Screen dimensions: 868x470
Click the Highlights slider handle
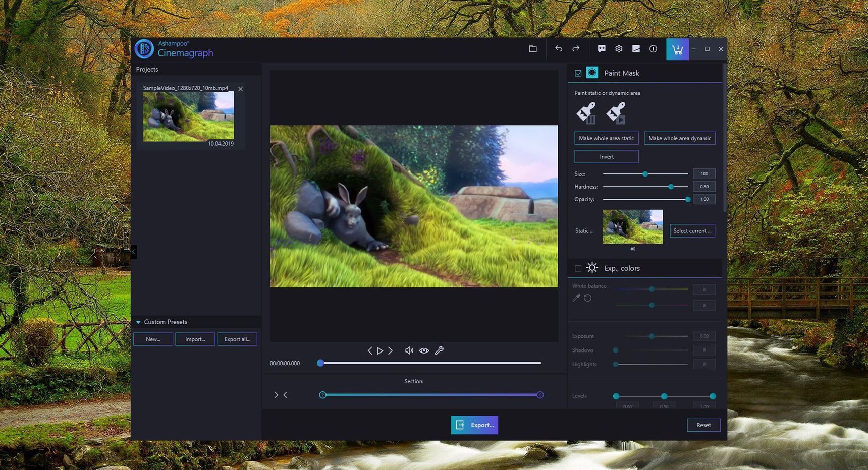point(616,364)
